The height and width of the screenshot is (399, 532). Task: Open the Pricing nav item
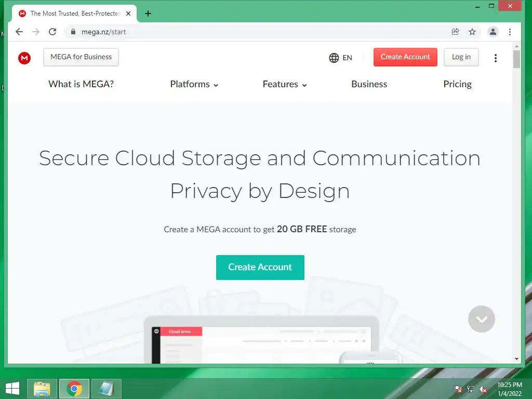pyautogui.click(x=457, y=84)
